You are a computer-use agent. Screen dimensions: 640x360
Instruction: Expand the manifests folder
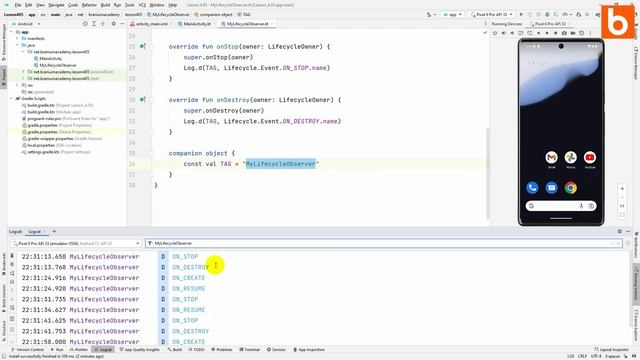[18, 38]
